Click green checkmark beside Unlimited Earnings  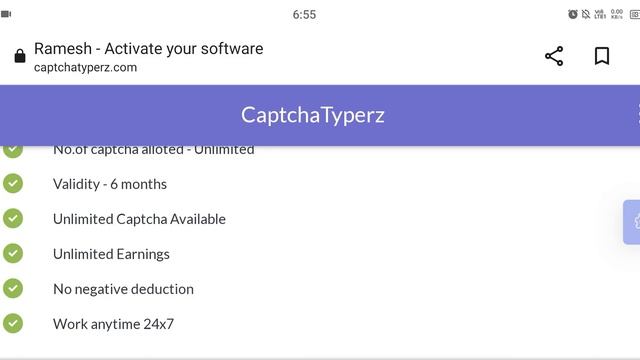(13, 253)
